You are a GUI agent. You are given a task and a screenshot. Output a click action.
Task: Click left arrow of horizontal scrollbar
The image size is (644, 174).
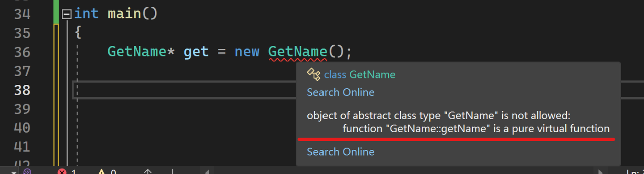pyautogui.click(x=207, y=172)
